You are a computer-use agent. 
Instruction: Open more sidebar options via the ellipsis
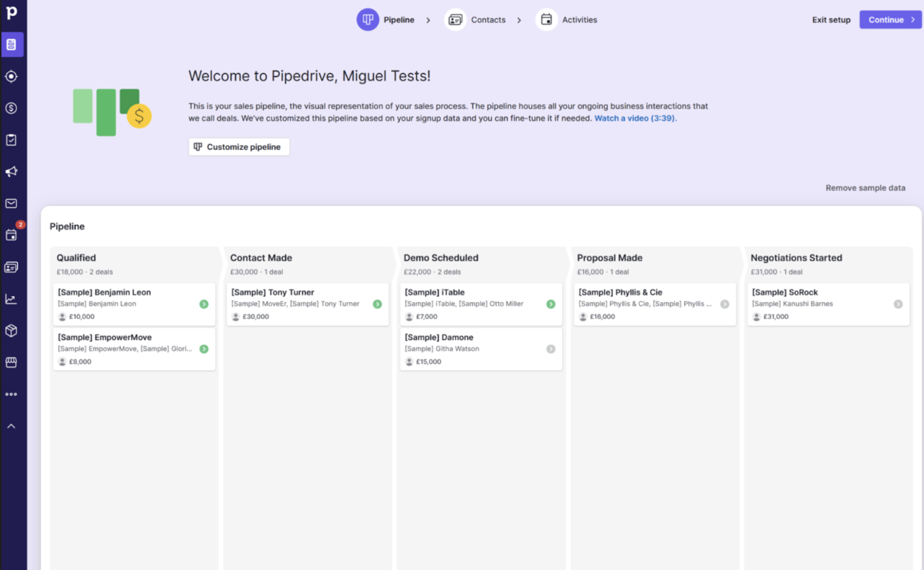pyautogui.click(x=11, y=394)
